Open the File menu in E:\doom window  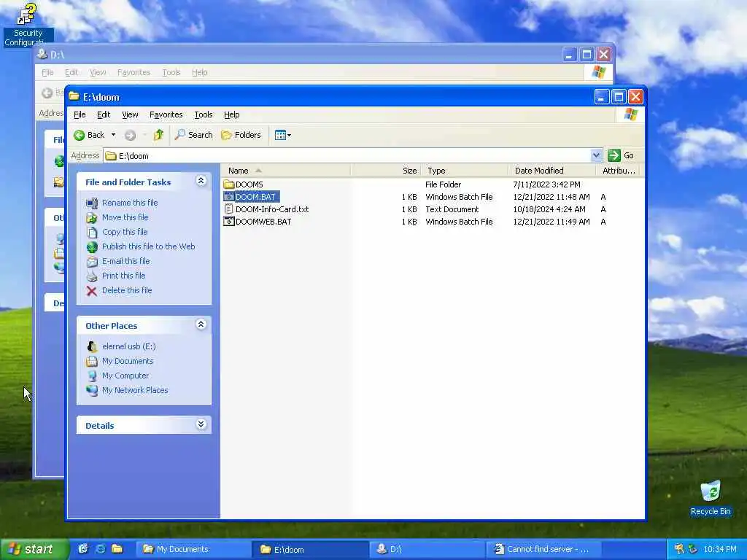click(80, 114)
